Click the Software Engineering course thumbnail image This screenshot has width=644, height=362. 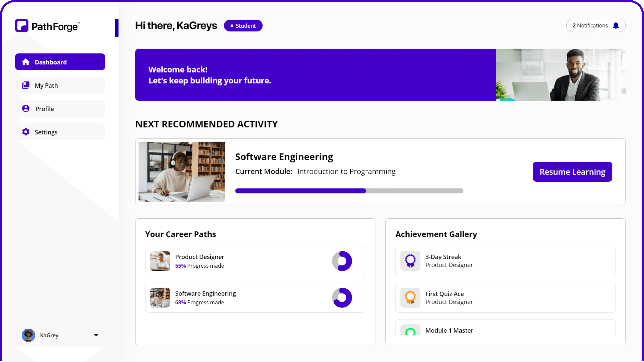(x=182, y=172)
